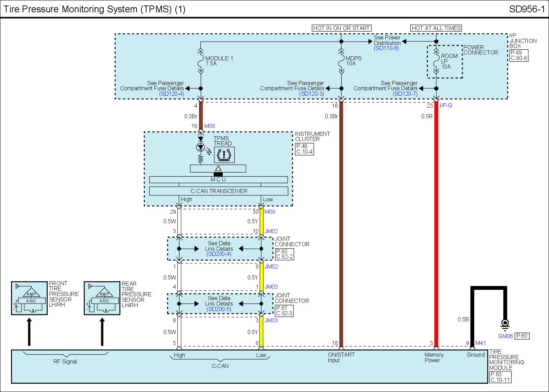Open the SD120-3 fuse details link

312,94
